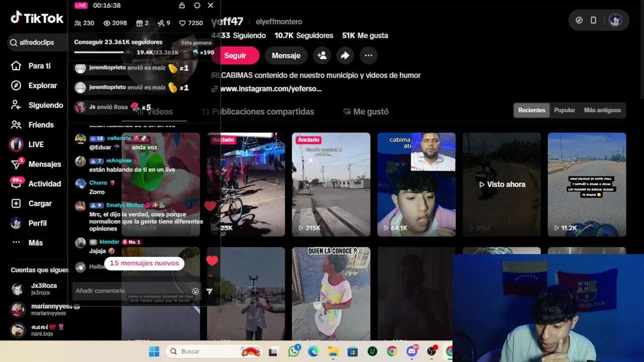Click Emelys Muñoz username in chat
The height and width of the screenshot is (362, 644).
pyautogui.click(x=125, y=205)
